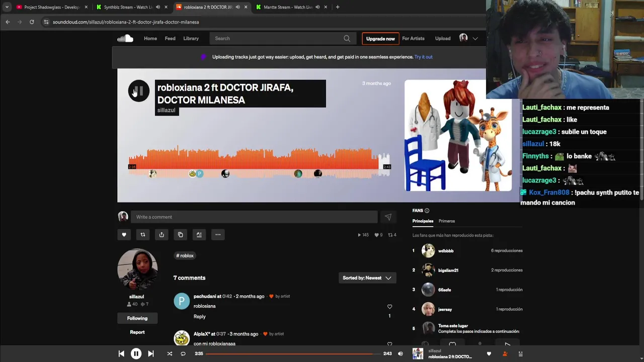This screenshot has width=644, height=362.
Task: Click the browser address bar
Action: click(x=262, y=22)
